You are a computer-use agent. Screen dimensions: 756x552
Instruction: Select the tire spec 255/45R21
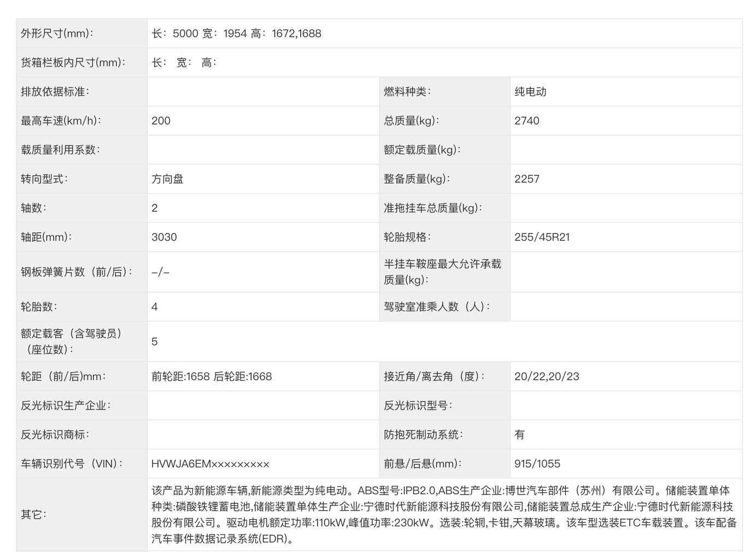(542, 237)
